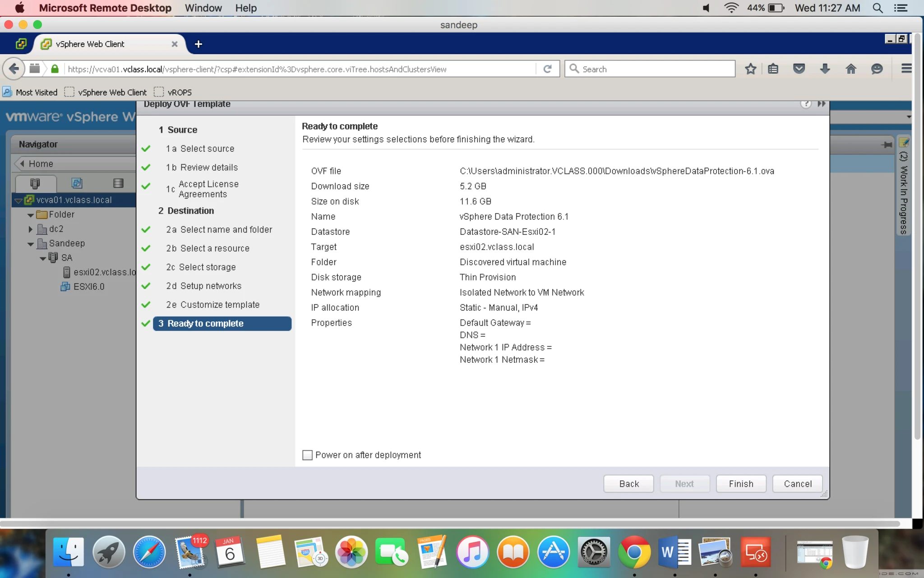Screen dimensions: 924x578
Task: Collapse the SA cluster node
Action: pyautogui.click(x=43, y=258)
